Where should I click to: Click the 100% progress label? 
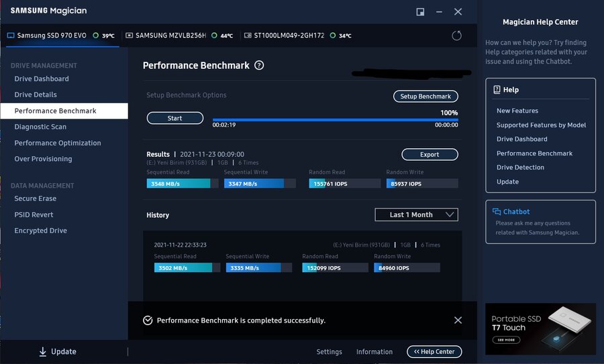tap(449, 113)
